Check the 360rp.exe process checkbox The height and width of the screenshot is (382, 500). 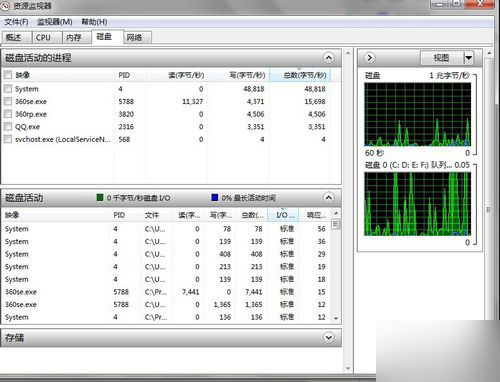pyautogui.click(x=8, y=114)
